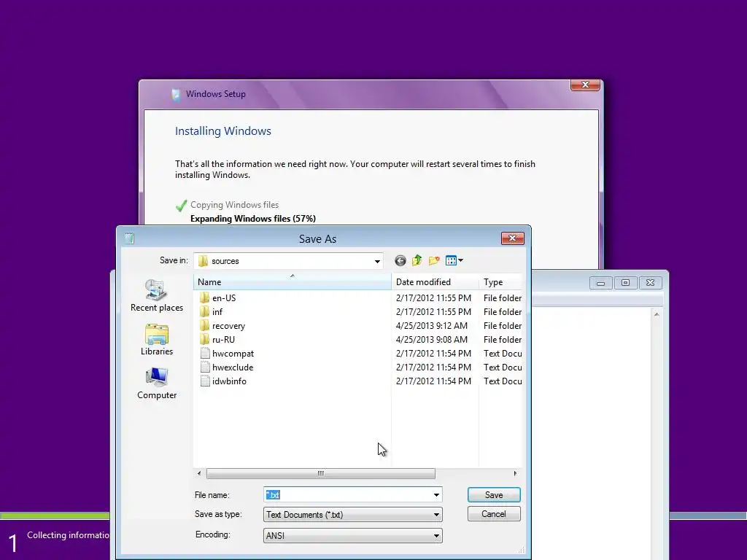Minimize the Notepad window behind
The width and height of the screenshot is (747, 560).
click(x=601, y=283)
